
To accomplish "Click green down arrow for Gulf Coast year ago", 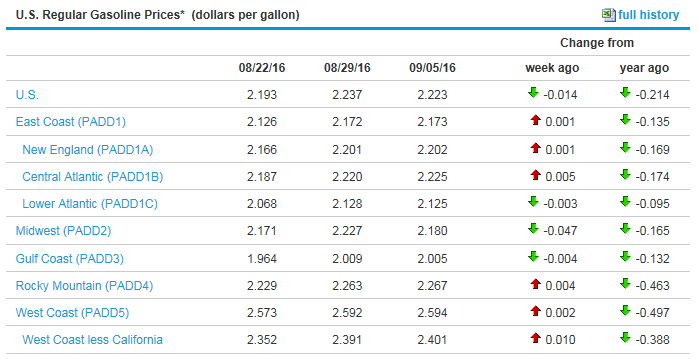I will pos(625,257).
